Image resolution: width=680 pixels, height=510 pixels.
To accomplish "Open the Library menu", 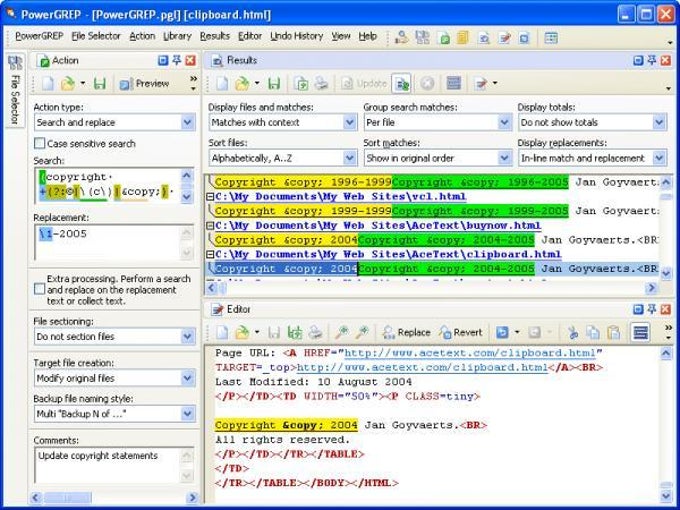I will pos(177,36).
